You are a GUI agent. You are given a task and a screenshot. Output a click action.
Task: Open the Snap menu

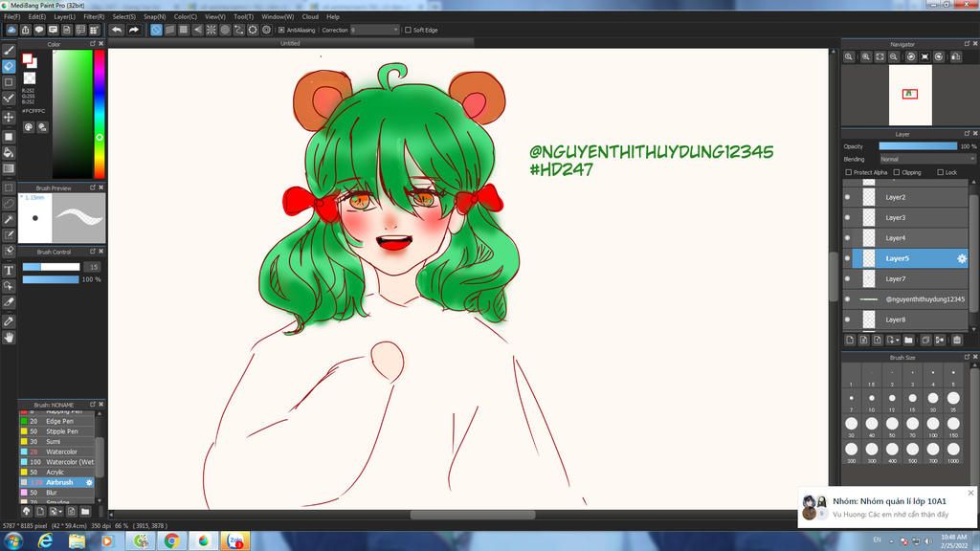[154, 17]
